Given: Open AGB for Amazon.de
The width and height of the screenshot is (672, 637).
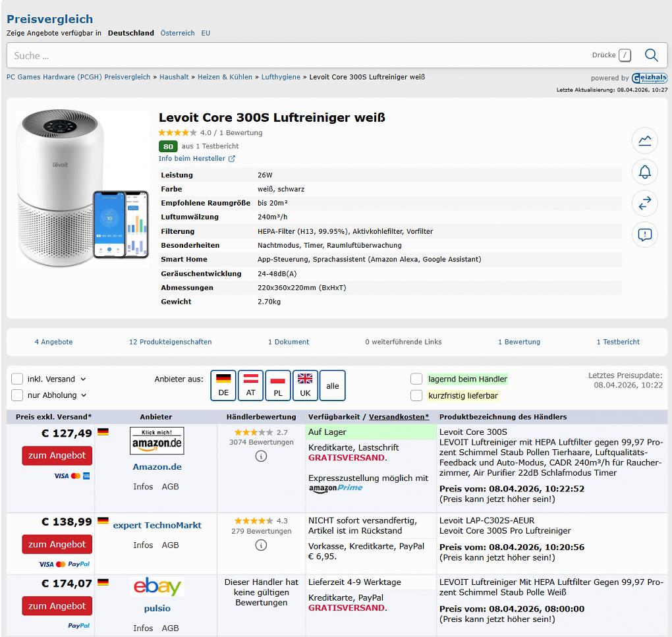Looking at the screenshot, I should (x=170, y=487).
